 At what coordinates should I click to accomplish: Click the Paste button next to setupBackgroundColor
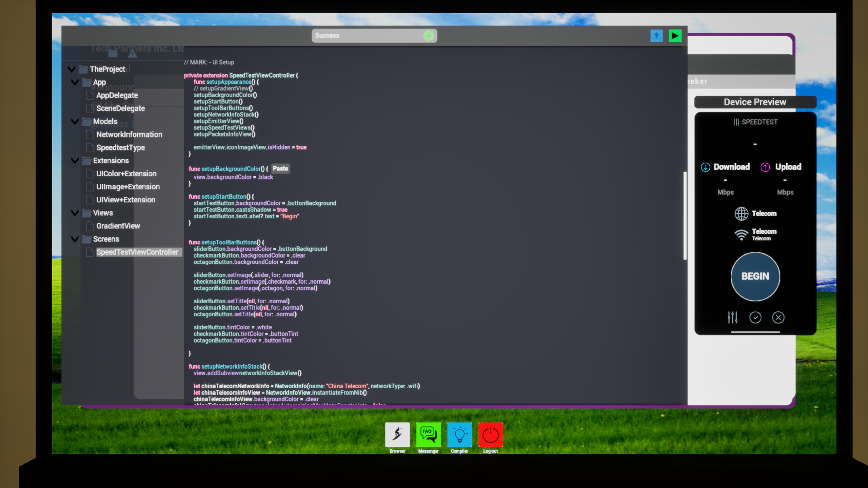280,168
